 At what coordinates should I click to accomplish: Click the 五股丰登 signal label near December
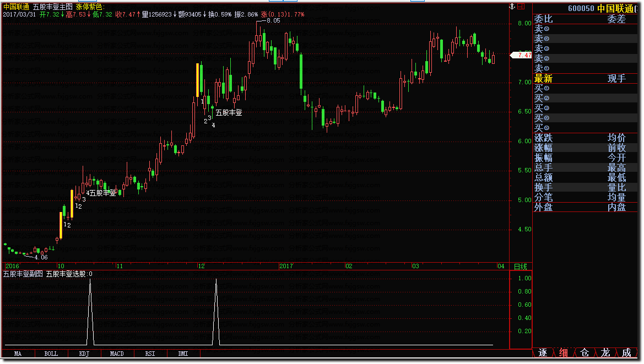(x=229, y=113)
